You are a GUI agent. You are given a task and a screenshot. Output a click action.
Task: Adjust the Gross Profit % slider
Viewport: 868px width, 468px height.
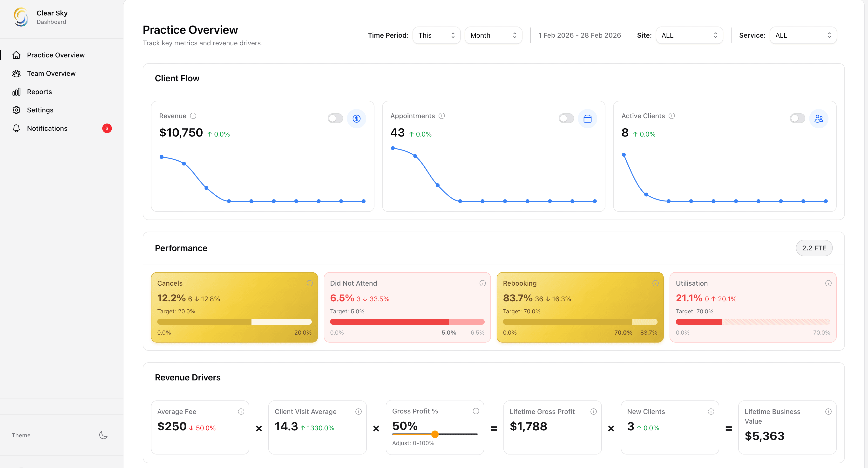435,434
